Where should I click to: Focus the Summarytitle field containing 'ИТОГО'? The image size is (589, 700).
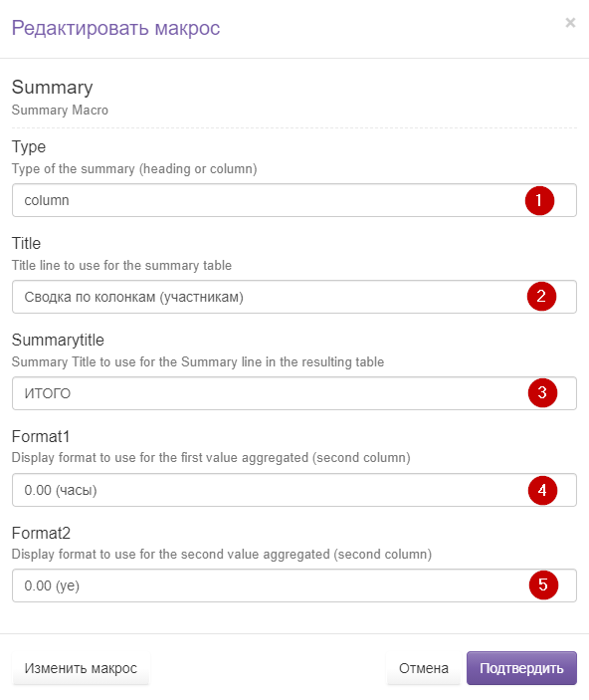click(x=294, y=393)
